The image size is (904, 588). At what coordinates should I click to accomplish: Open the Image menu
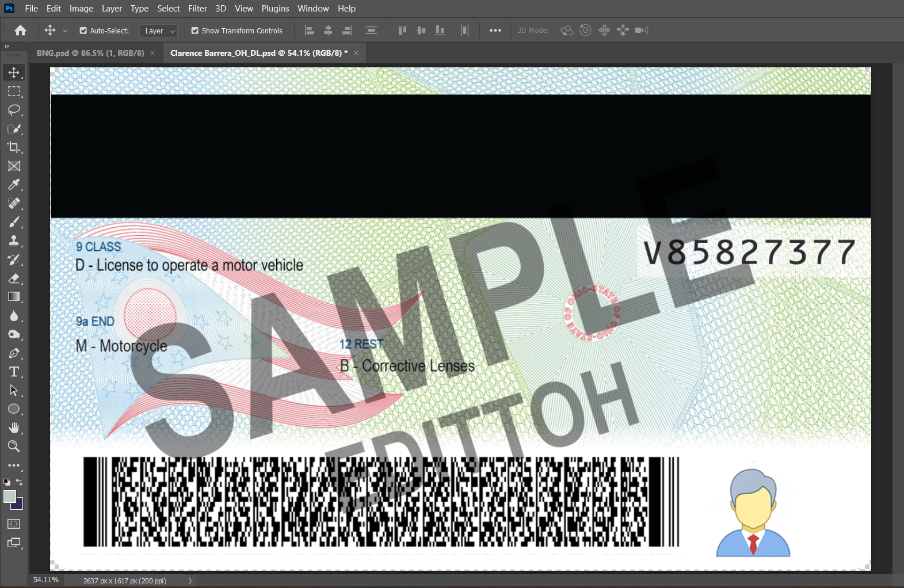(81, 9)
